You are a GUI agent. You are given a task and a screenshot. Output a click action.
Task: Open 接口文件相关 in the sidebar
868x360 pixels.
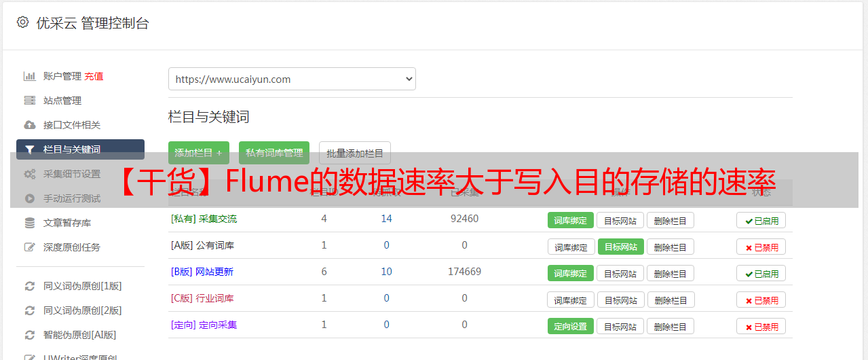pyautogui.click(x=72, y=125)
